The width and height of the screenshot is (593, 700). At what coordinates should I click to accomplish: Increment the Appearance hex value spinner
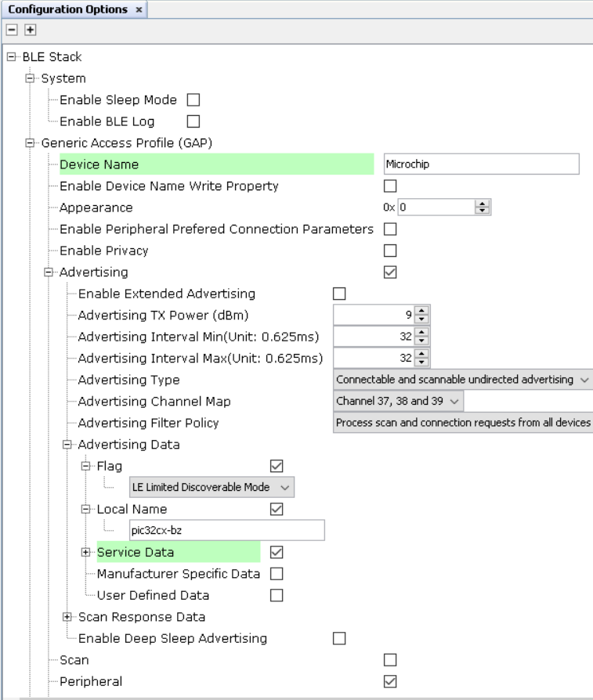(x=483, y=204)
